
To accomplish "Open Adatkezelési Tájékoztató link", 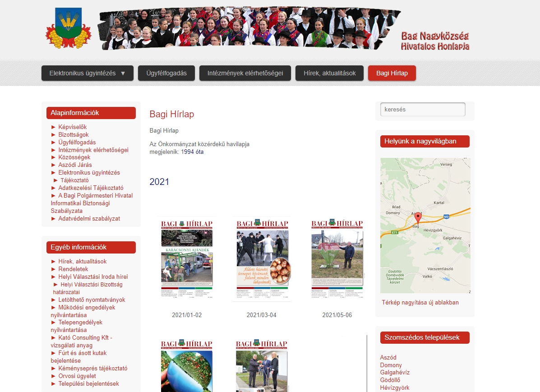I will 91,188.
